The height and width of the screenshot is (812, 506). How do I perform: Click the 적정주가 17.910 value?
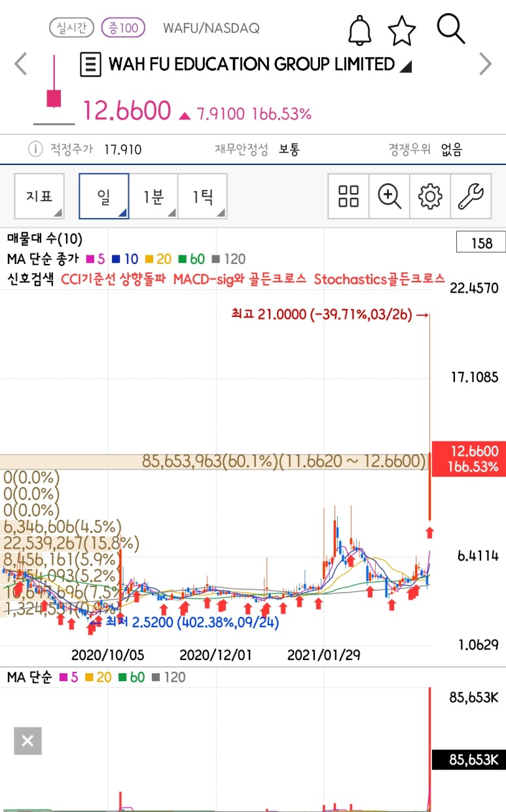click(122, 150)
